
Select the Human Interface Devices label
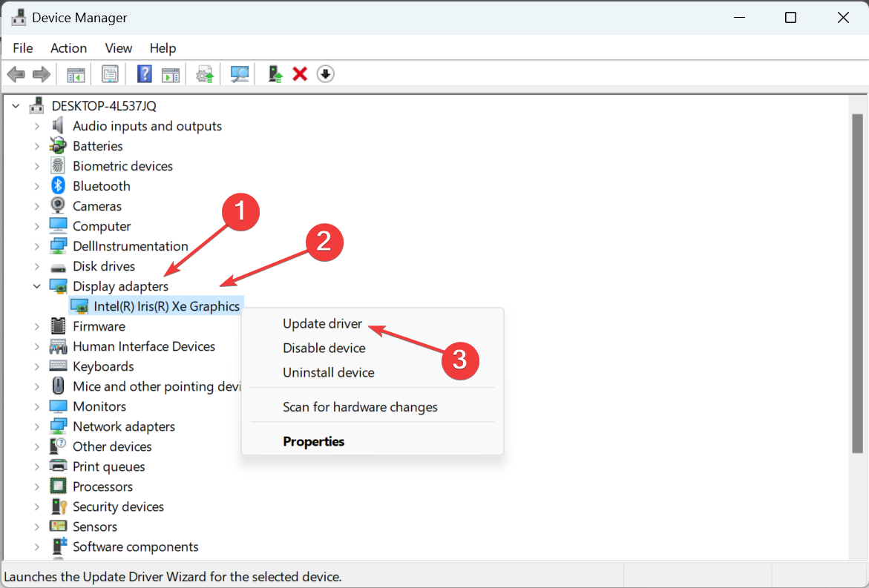point(143,346)
